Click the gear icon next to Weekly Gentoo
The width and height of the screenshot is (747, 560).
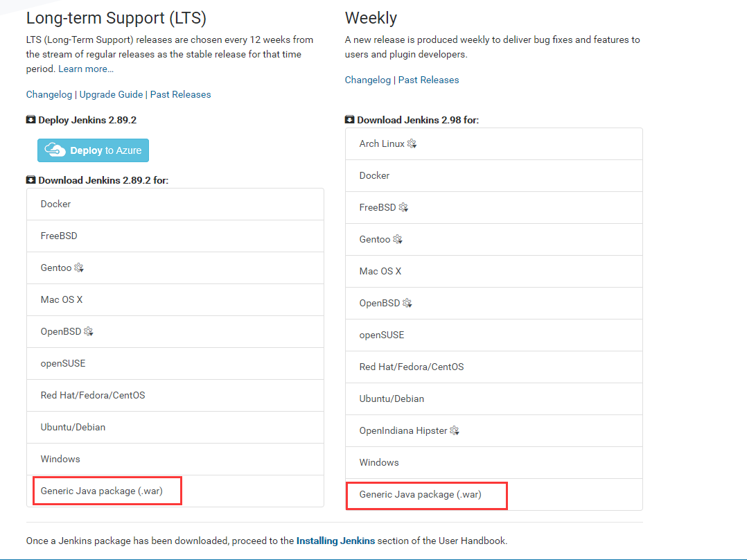tap(398, 240)
